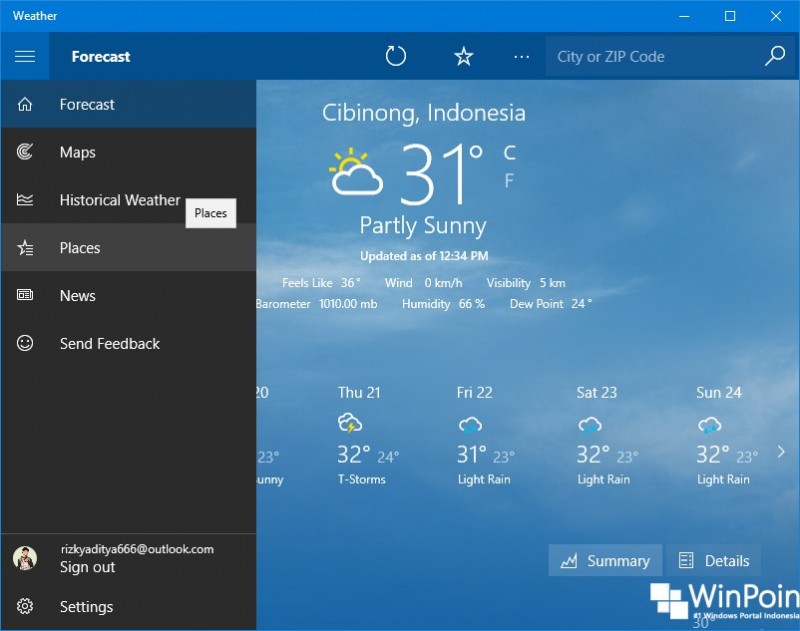Switch temperature unit to Celsius

click(x=509, y=153)
